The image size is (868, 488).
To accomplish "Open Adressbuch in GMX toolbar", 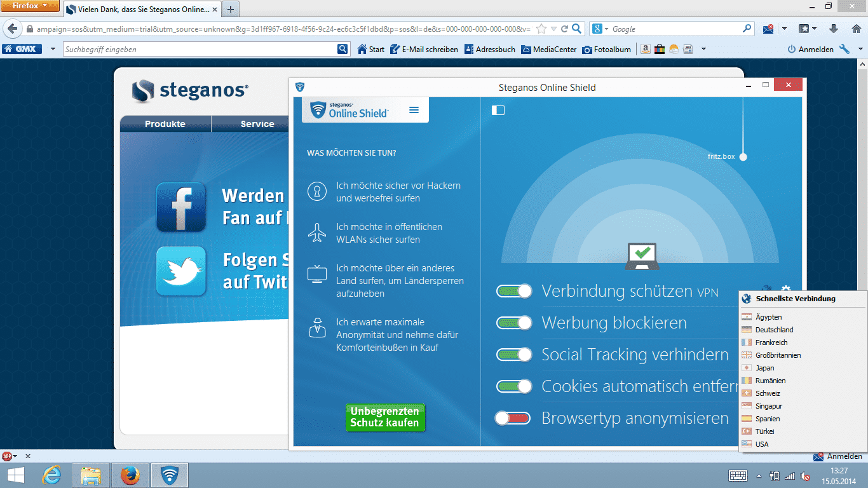I will pyautogui.click(x=489, y=49).
